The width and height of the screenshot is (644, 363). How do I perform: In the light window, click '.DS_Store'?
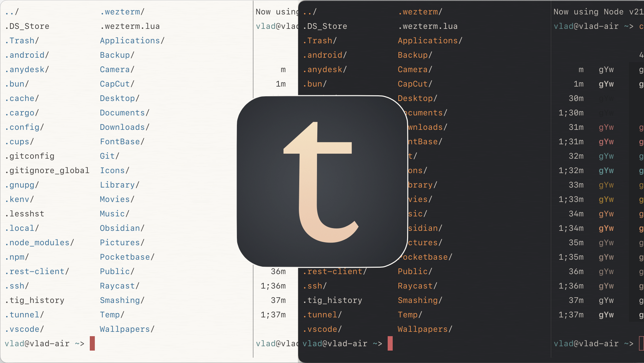(x=27, y=26)
